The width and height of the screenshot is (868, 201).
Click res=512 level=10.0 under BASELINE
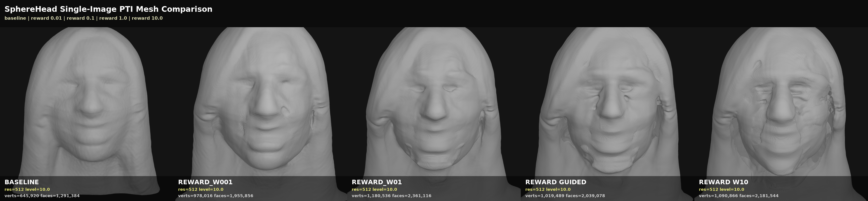point(27,189)
